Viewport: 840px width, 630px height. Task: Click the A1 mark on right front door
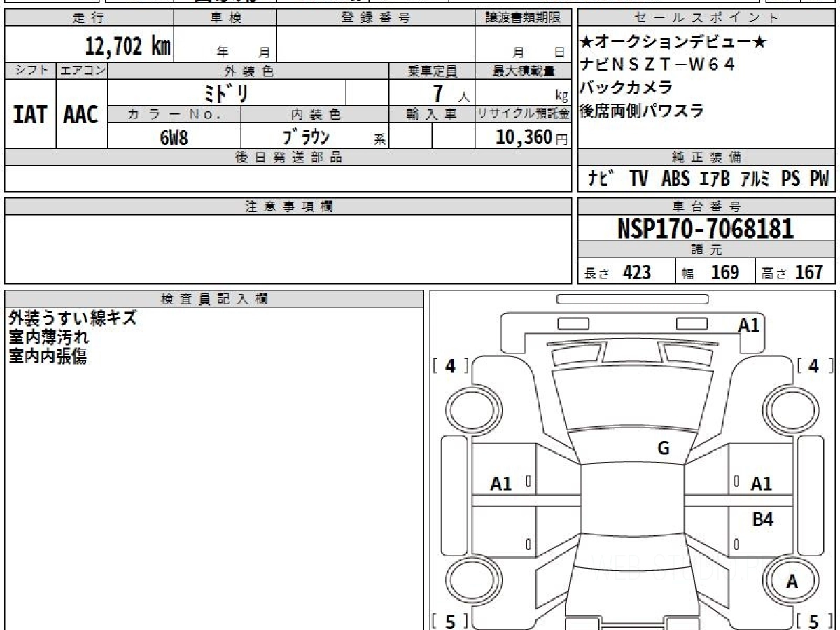click(761, 483)
